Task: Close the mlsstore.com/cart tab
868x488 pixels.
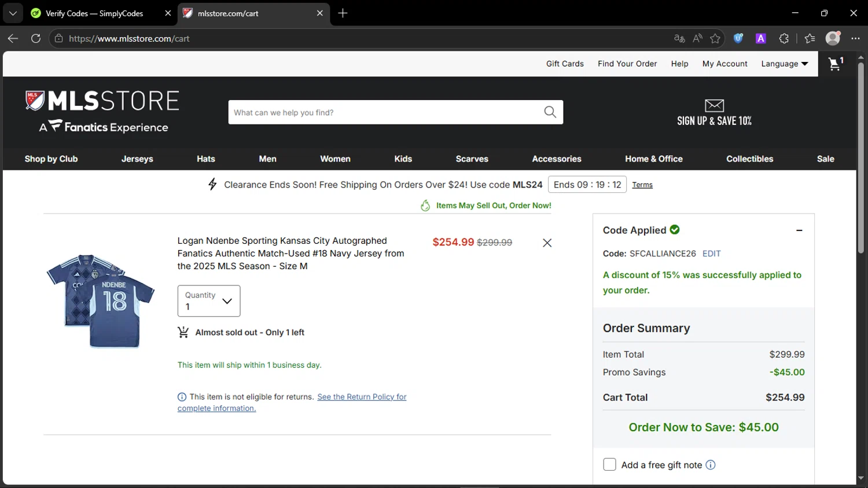Action: tap(320, 13)
